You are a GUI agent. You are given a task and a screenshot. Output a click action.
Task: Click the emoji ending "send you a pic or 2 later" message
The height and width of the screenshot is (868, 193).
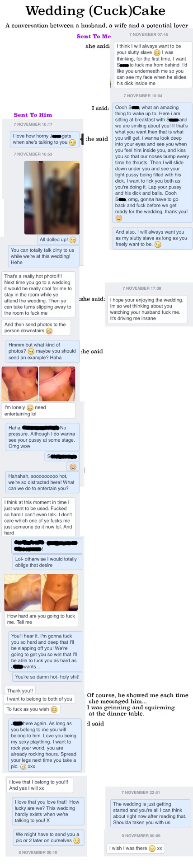pyautogui.click(x=77, y=840)
